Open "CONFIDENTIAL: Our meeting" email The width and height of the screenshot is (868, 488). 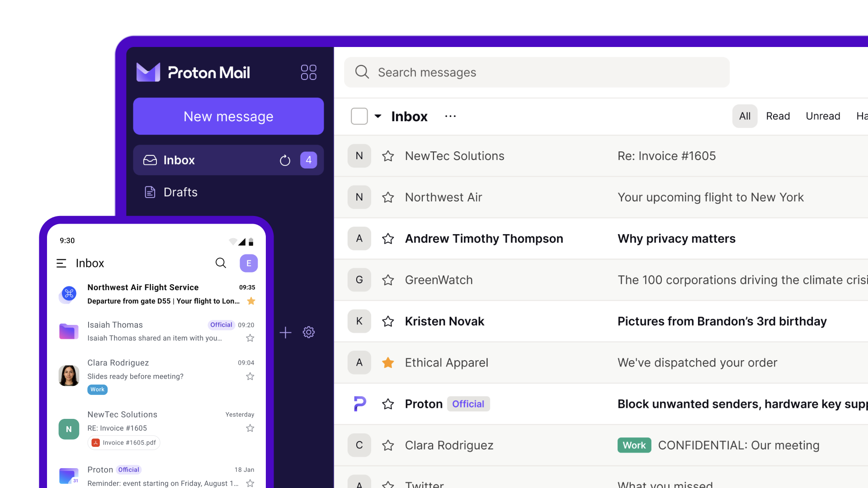(x=739, y=445)
